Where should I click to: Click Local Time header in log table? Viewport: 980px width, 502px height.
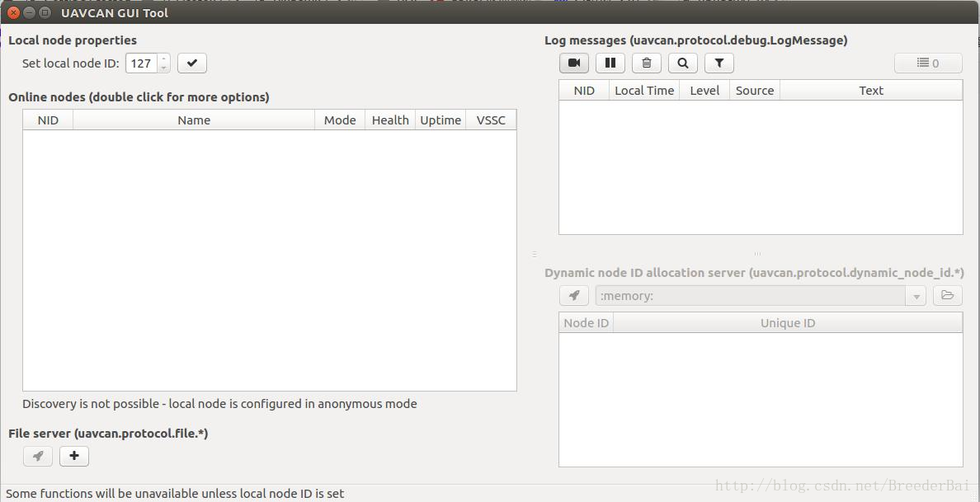(644, 90)
